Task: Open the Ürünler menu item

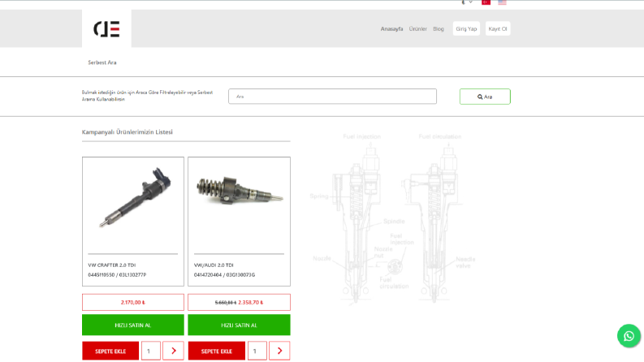Action: (417, 28)
